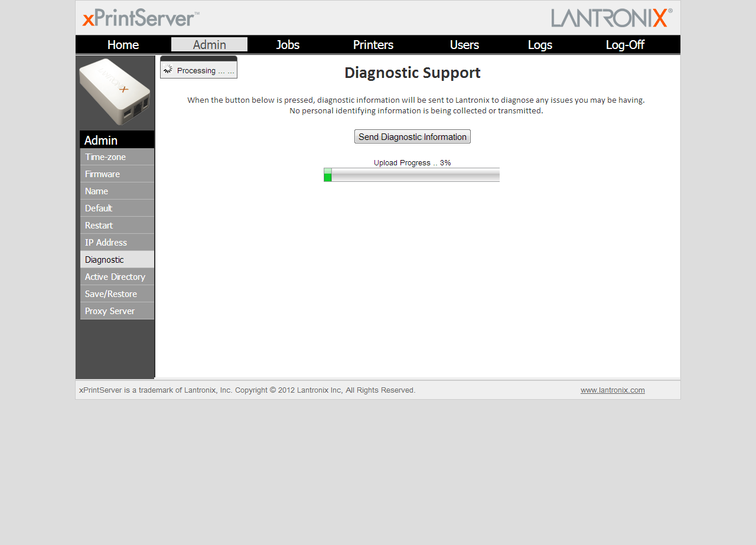Screen dimensions: 756x545
Task: Open Proxy Server settings
Action: click(117, 311)
